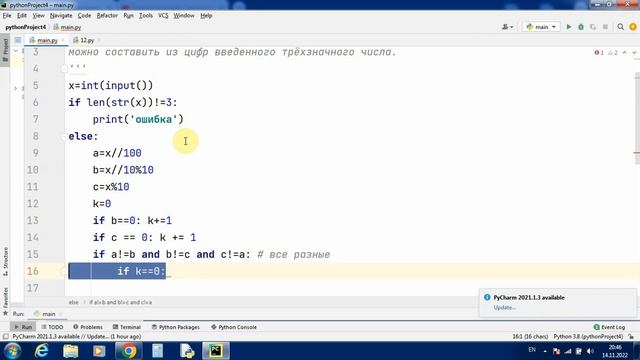Image resolution: width=640 pixels, height=360 pixels.
Task: Open the Run menu
Action: pyautogui.click(x=129, y=16)
